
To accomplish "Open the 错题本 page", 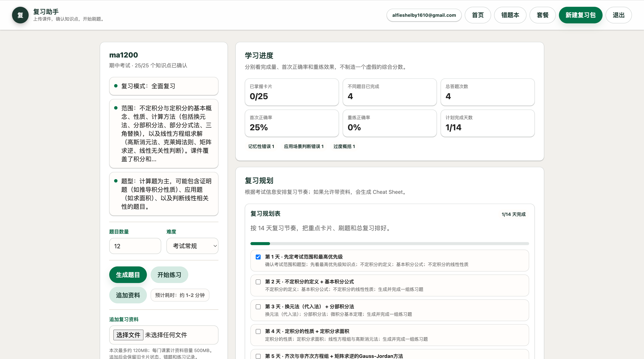I will click(510, 15).
